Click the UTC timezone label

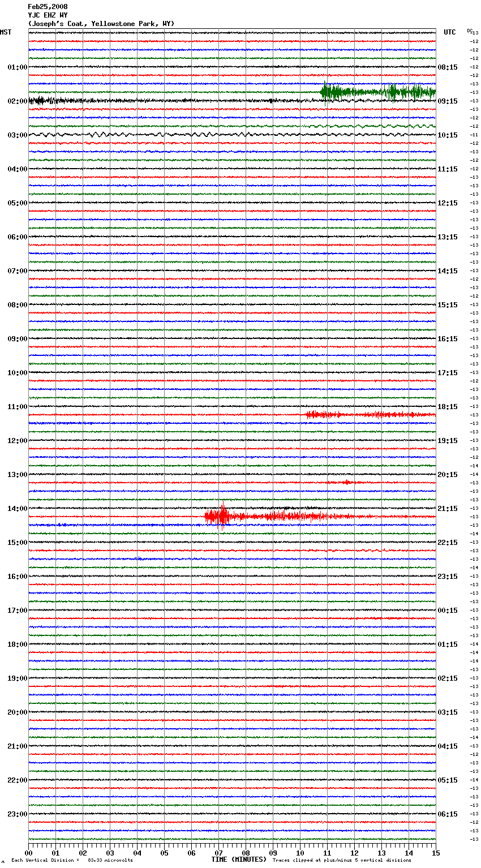[450, 32]
